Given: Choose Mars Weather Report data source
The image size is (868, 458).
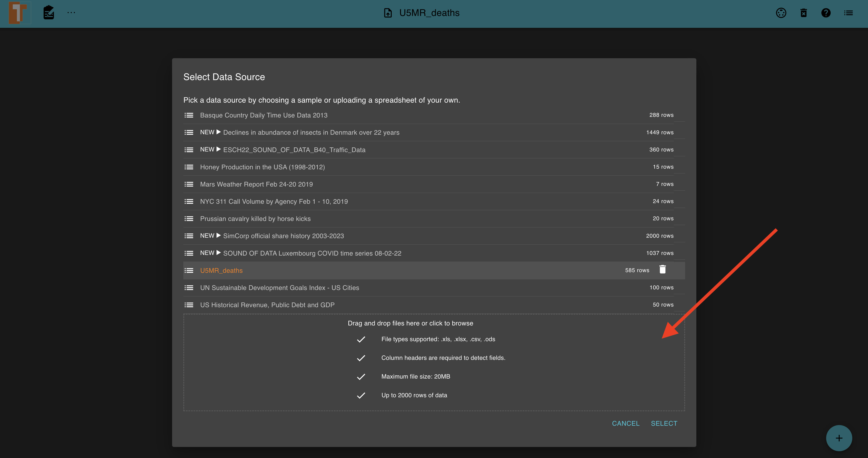Looking at the screenshot, I should click(256, 184).
